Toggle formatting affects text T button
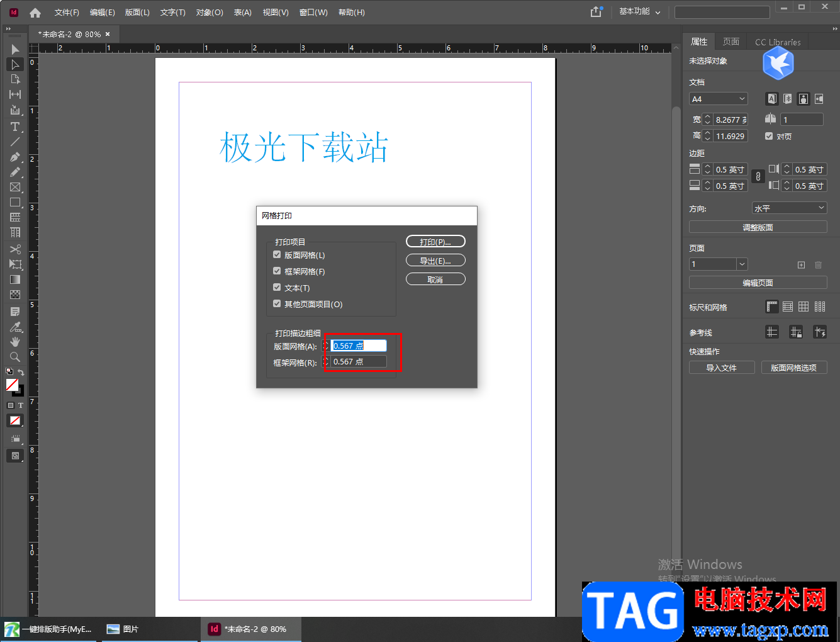The height and width of the screenshot is (642, 840). pos(21,405)
